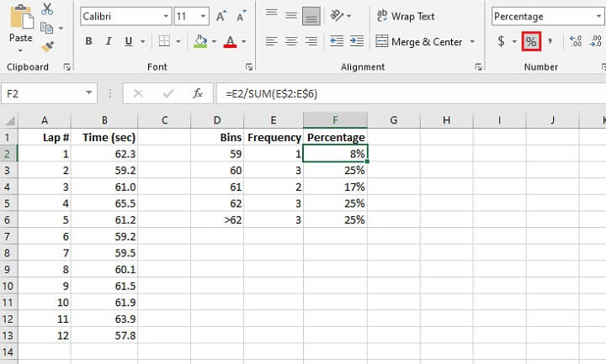
Task: Open borders dropdown arrow
Action: 178,41
